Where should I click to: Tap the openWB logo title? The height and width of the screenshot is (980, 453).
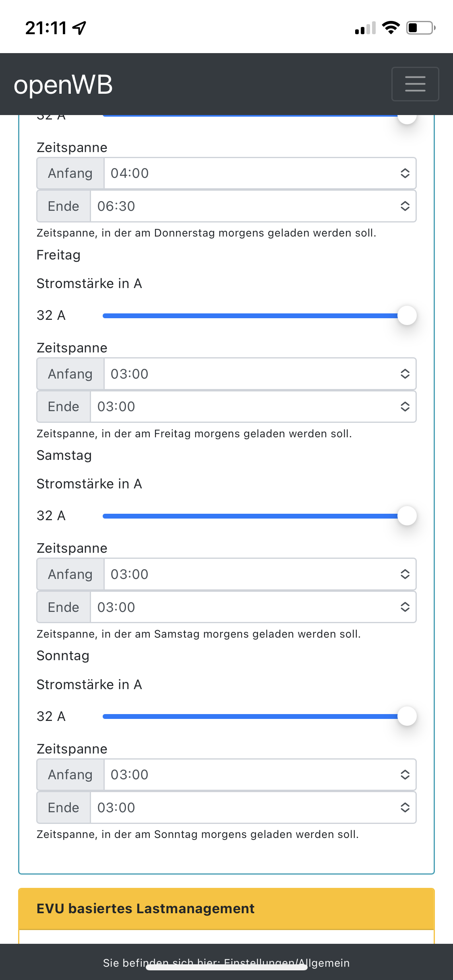63,85
